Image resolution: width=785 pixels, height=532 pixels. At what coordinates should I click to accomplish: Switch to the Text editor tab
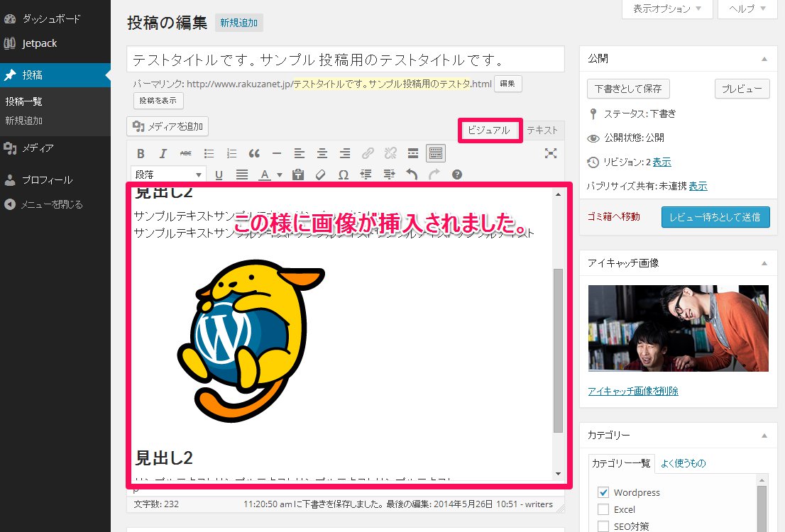click(x=543, y=130)
